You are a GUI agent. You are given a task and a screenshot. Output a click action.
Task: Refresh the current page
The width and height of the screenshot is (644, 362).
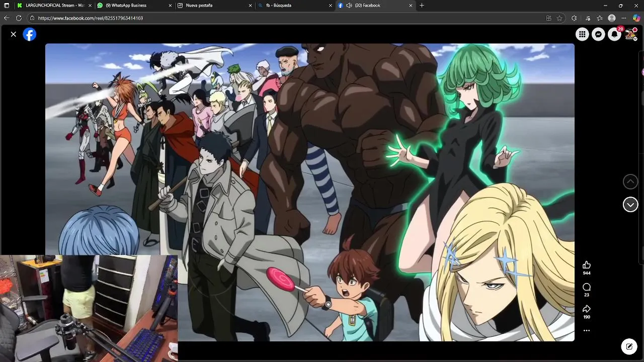pyautogui.click(x=19, y=18)
